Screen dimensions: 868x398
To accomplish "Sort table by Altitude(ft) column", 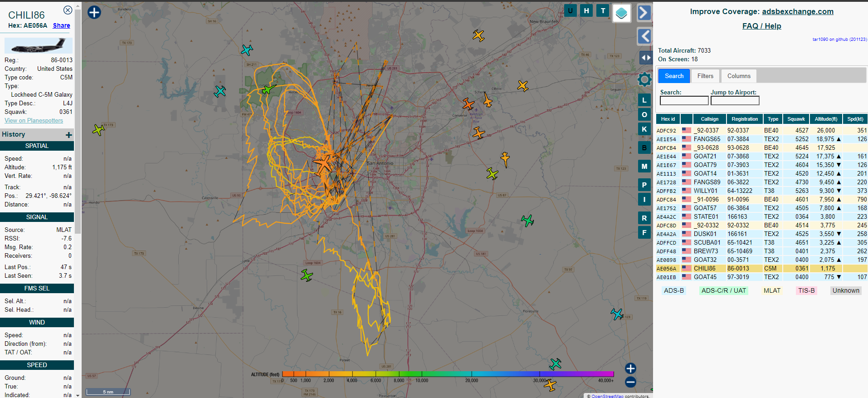I will (826, 119).
